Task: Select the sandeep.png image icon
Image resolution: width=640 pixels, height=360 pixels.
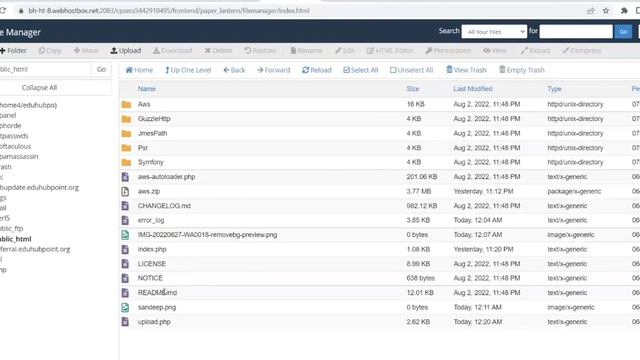Action: coord(125,307)
